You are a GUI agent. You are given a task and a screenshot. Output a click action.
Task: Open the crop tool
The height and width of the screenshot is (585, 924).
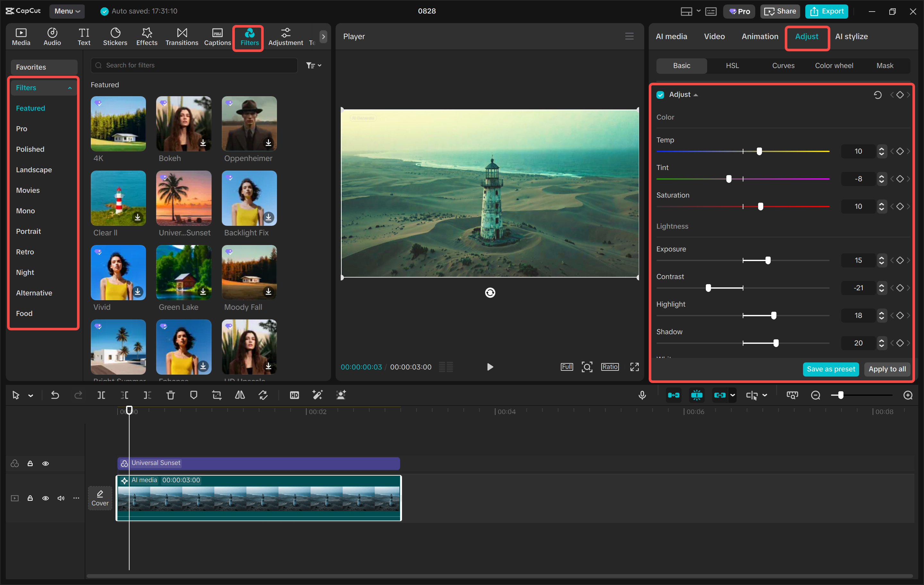pos(217,395)
